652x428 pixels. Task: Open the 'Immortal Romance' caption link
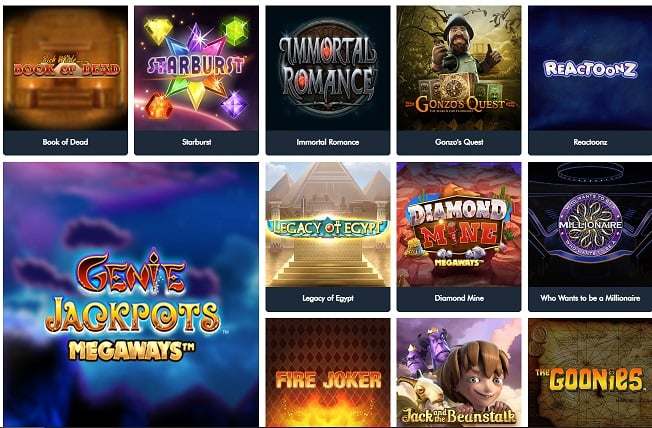pyautogui.click(x=328, y=142)
